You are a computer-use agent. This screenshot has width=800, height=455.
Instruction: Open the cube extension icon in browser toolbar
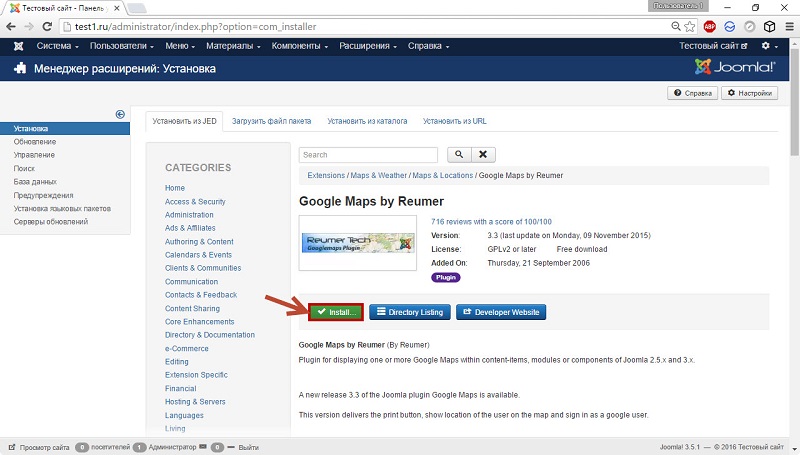coord(769,27)
